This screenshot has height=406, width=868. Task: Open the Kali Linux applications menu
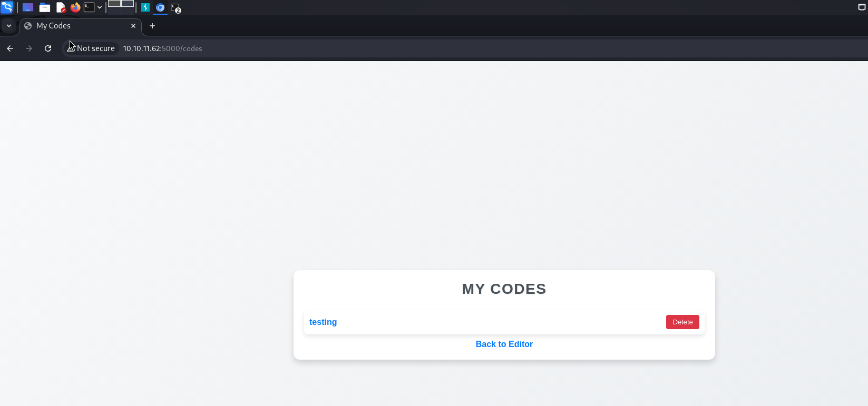pyautogui.click(x=7, y=7)
